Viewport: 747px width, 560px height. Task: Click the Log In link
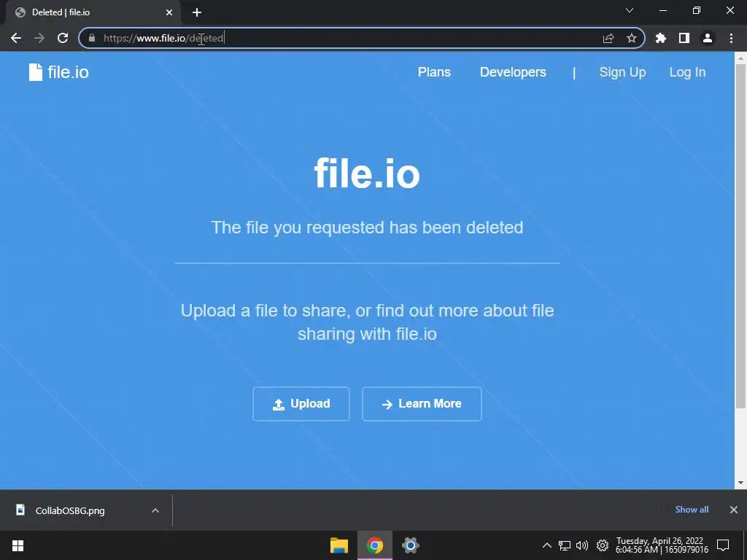687,72
